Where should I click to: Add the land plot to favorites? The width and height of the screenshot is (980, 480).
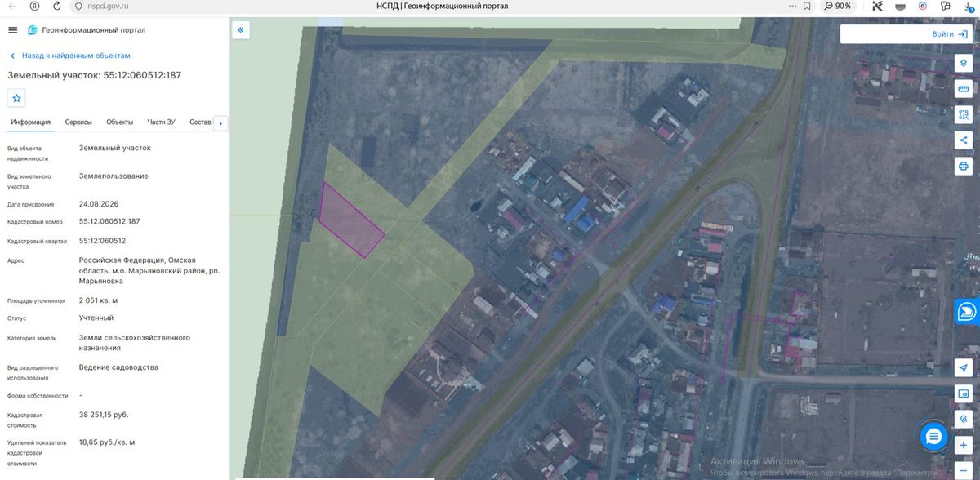pyautogui.click(x=17, y=98)
